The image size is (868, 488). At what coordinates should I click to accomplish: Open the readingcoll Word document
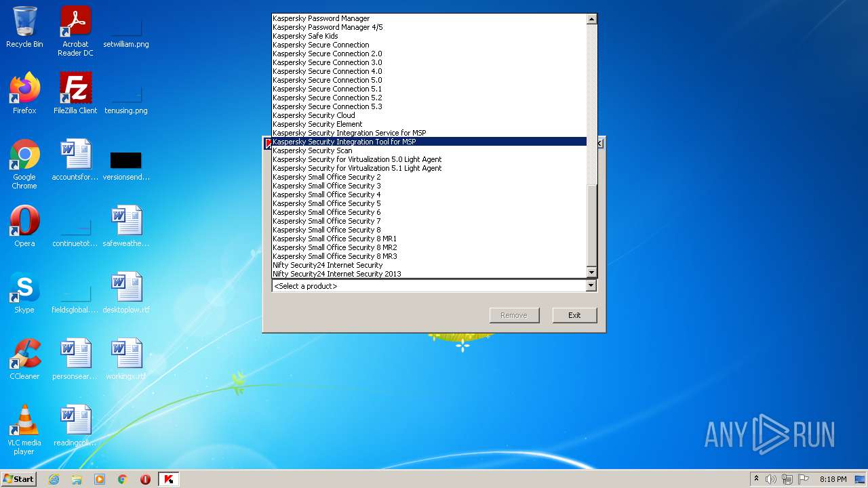click(x=75, y=426)
